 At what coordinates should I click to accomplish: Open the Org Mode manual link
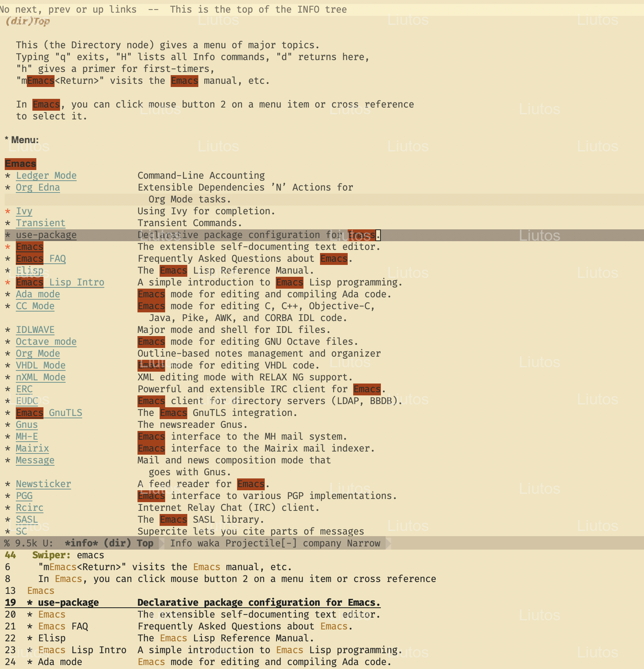pos(38,353)
